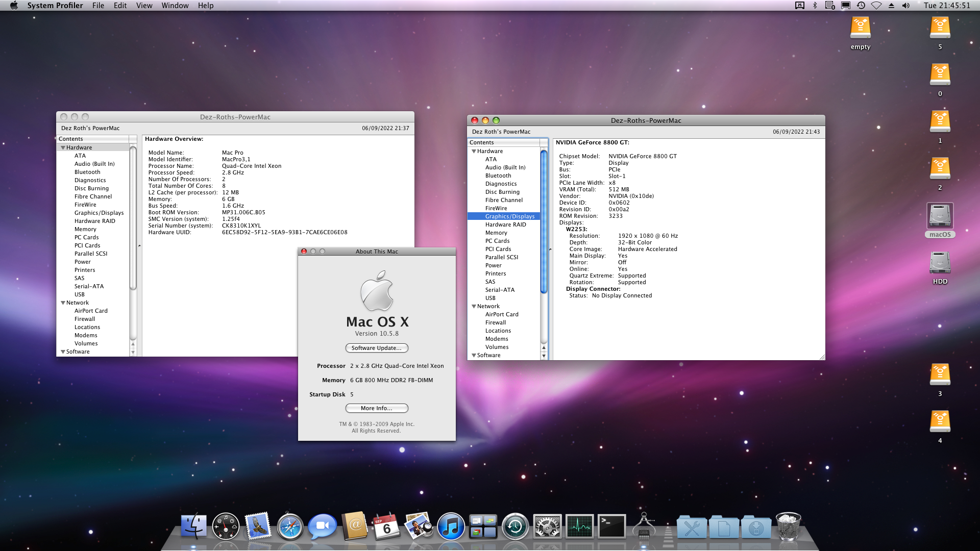
Task: Open Address Book in the Dock
Action: [x=354, y=526]
